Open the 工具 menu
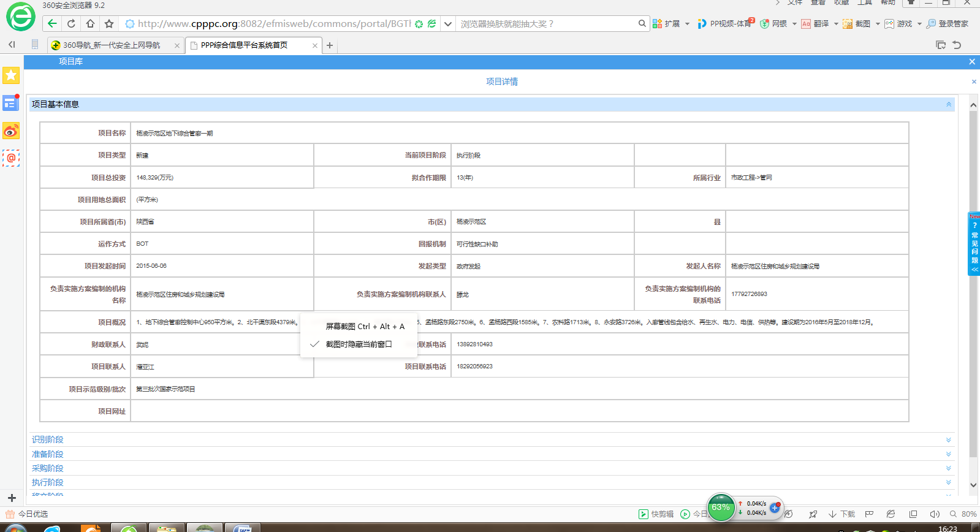Image resolution: width=980 pixels, height=532 pixels. [x=865, y=2]
